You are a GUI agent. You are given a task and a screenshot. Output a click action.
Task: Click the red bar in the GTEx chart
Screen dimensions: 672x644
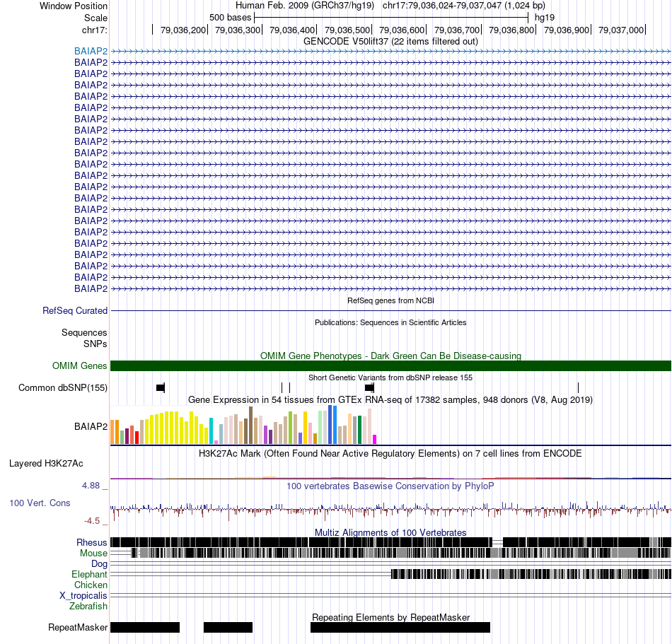tap(137, 438)
